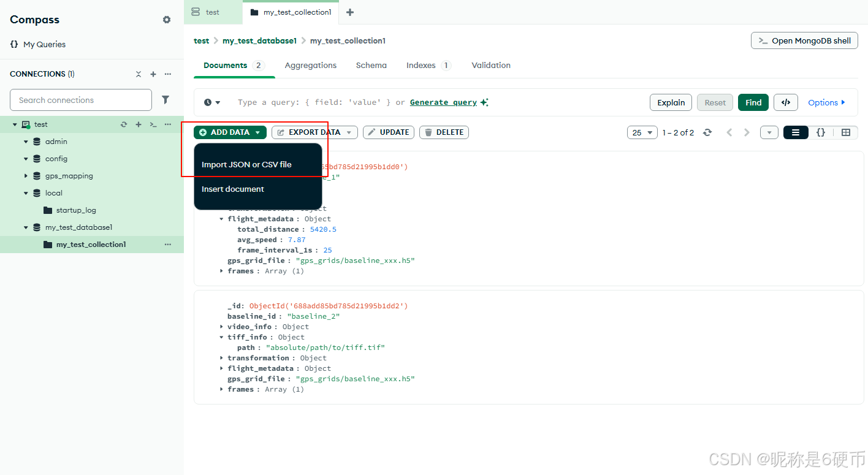Open connections list more options menu
This screenshot has width=868, height=475.
coord(168,74)
